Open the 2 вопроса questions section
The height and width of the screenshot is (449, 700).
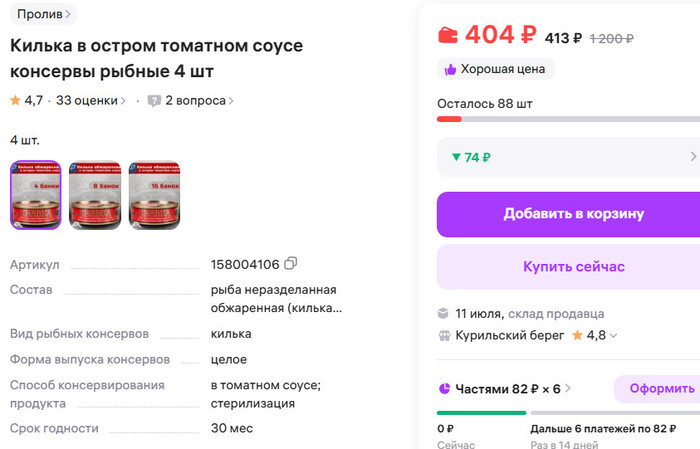199,100
